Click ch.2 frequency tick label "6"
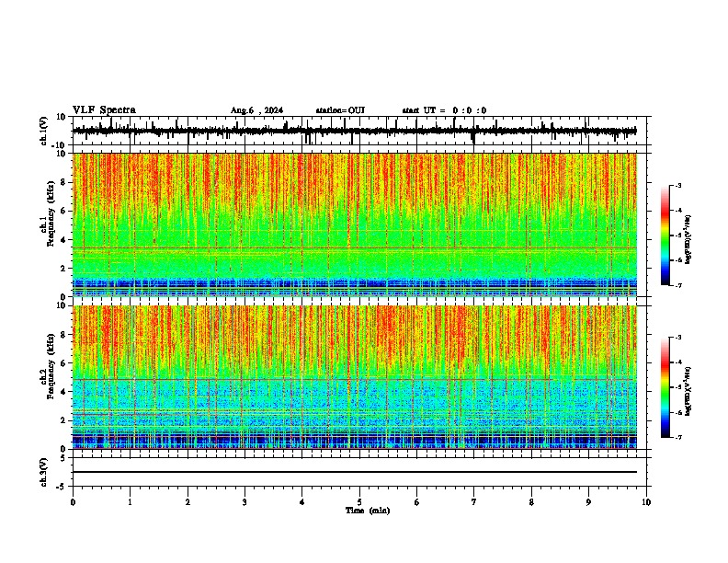 (64, 363)
